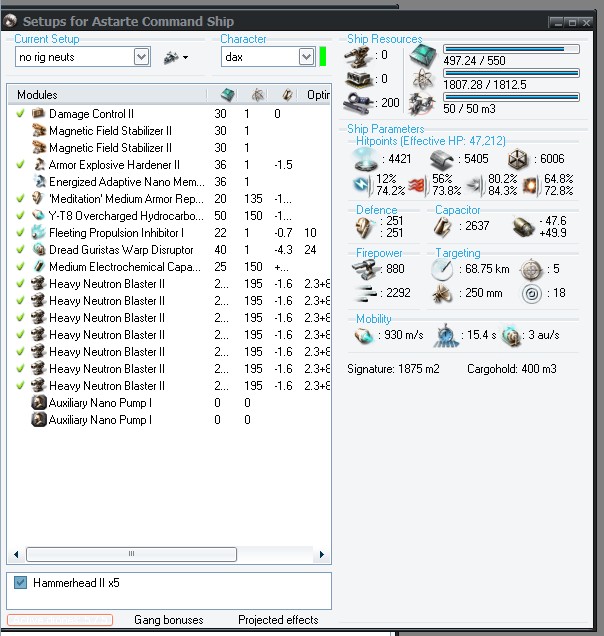This screenshot has height=636, width=604.
Task: Toggle Damage Control II active checkmark
Action: pos(20,114)
